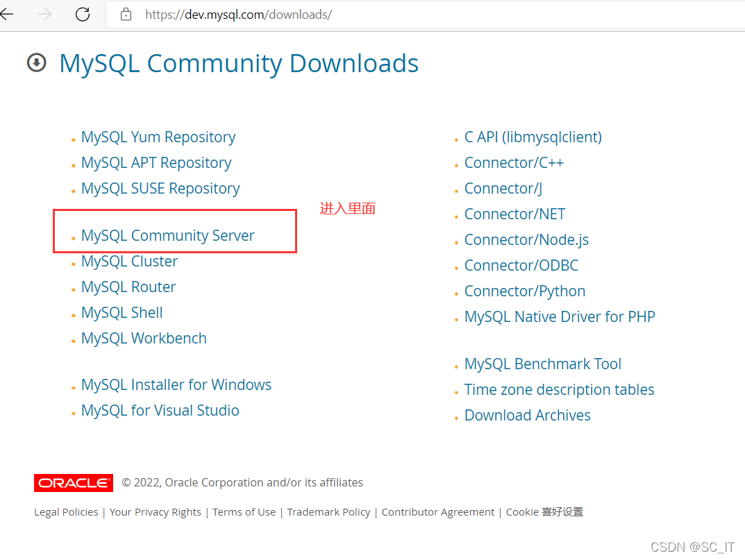
Task: Open Connector/J link
Action: click(503, 188)
